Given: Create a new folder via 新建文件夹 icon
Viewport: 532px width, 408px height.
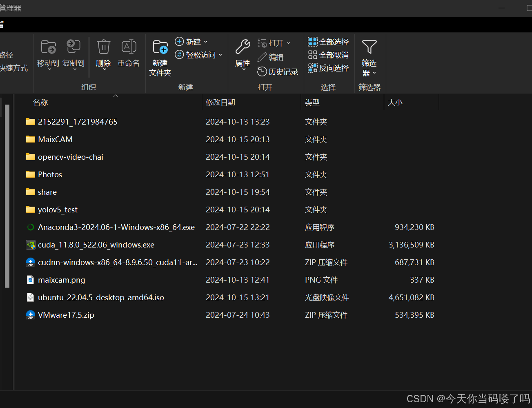Looking at the screenshot, I should tap(160, 47).
